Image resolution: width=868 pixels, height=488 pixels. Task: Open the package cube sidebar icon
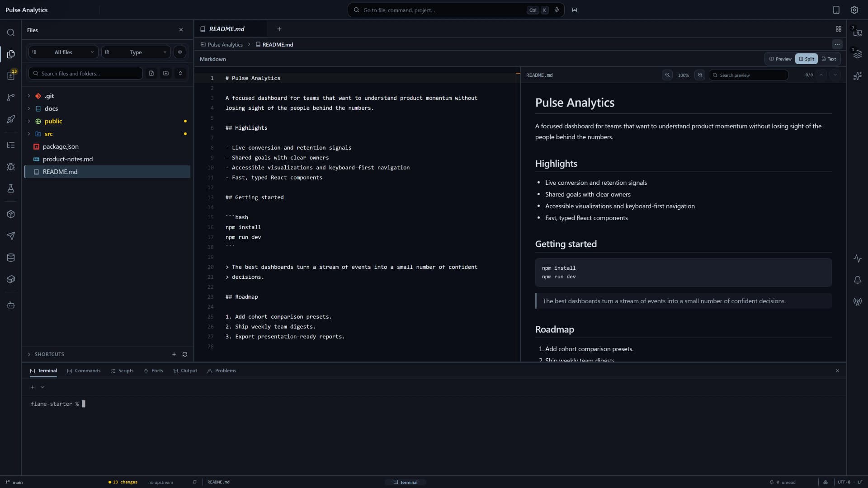[11, 214]
